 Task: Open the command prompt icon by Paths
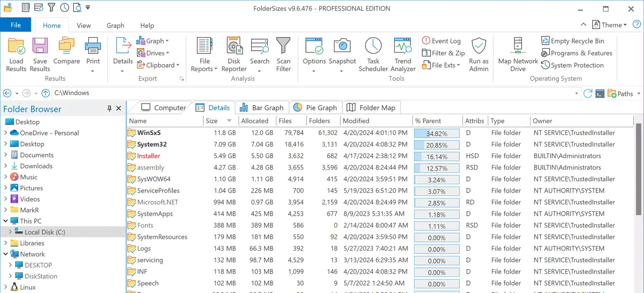pyautogui.click(x=599, y=94)
